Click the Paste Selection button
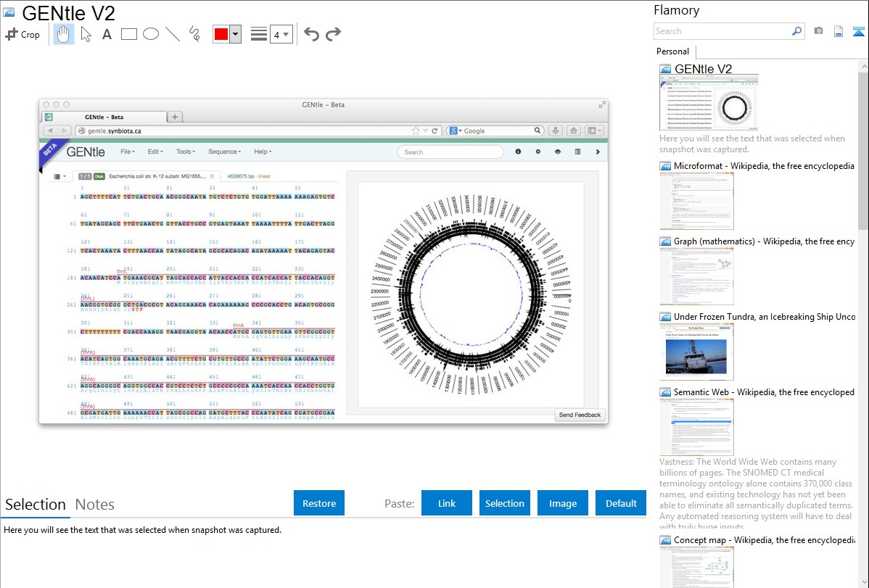869x588 pixels. (x=504, y=503)
